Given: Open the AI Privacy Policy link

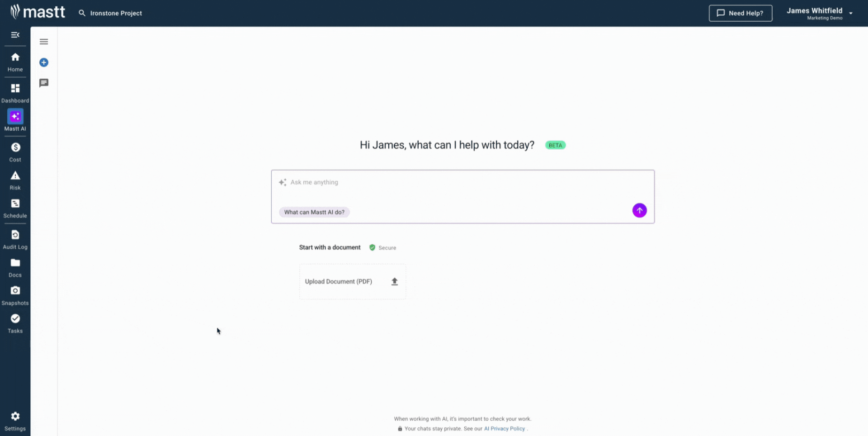Looking at the screenshot, I should [x=504, y=428].
